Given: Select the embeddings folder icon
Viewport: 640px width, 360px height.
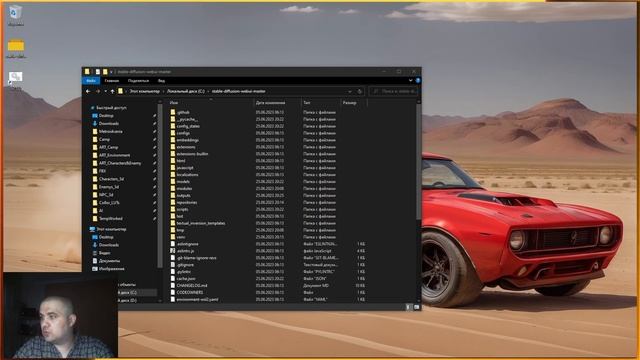Looking at the screenshot, I should pyautogui.click(x=173, y=140).
